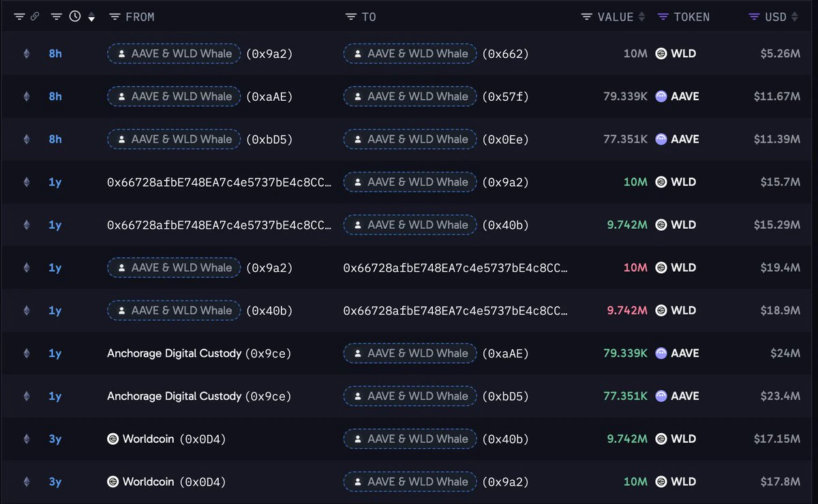
Task: Open the filter icon left of the chain link
Action: pyautogui.click(x=19, y=17)
